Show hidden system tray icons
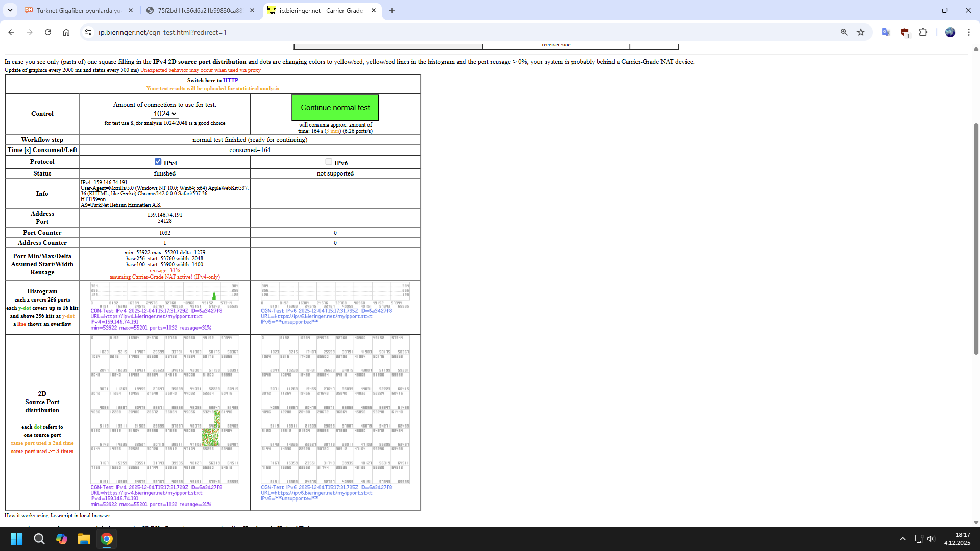Screen dimensions: 980x551 (x=902, y=539)
